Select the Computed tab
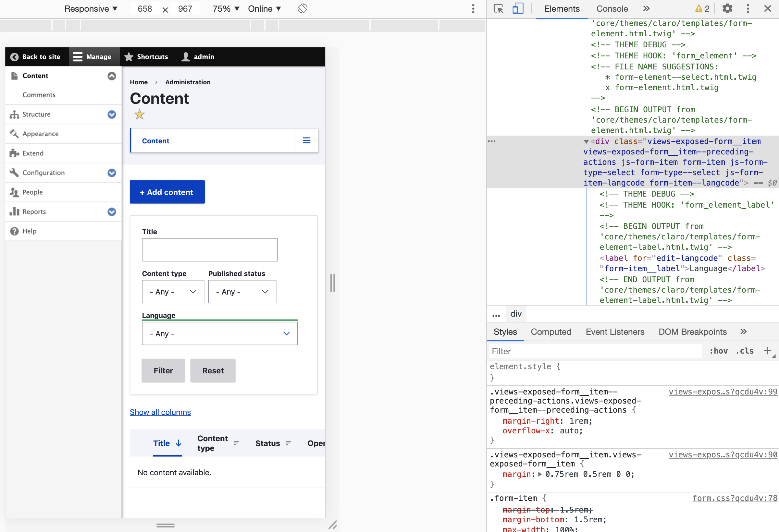This screenshot has width=779, height=532. click(551, 332)
